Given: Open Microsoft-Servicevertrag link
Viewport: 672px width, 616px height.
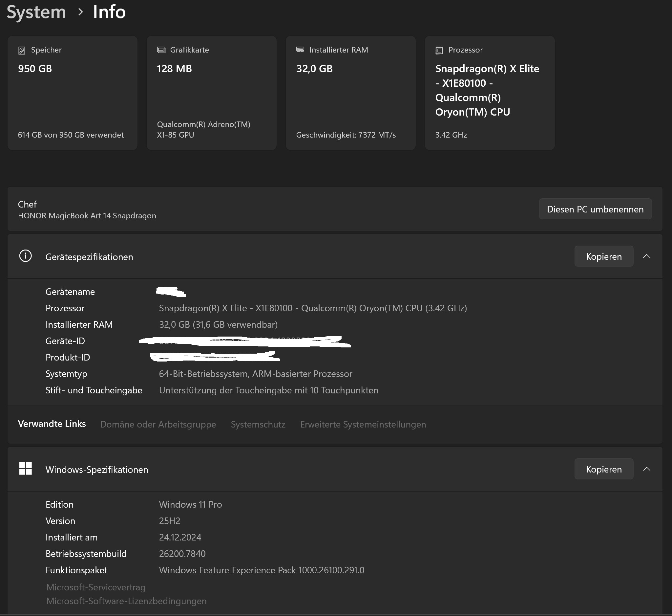Looking at the screenshot, I should [96, 587].
